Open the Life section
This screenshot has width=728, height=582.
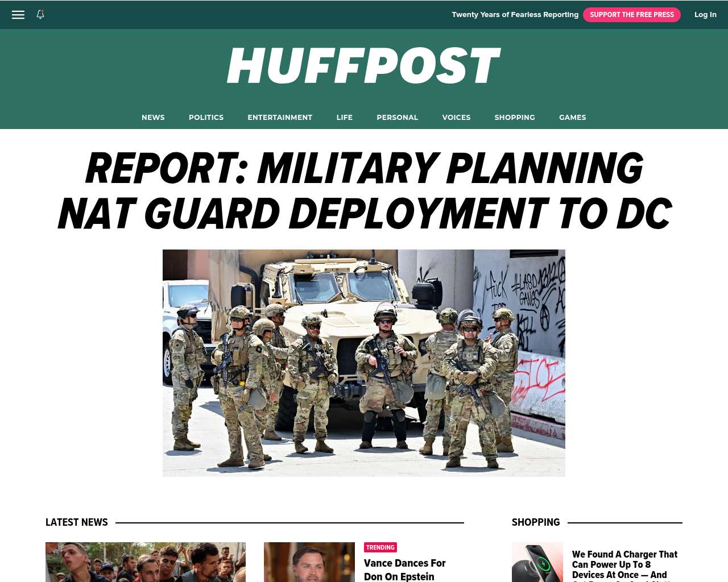344,117
